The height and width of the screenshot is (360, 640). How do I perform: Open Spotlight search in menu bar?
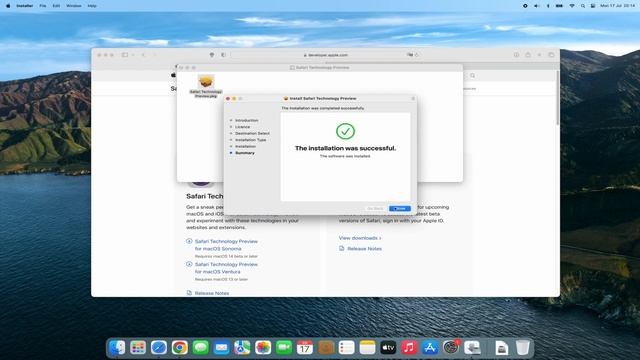coord(583,6)
